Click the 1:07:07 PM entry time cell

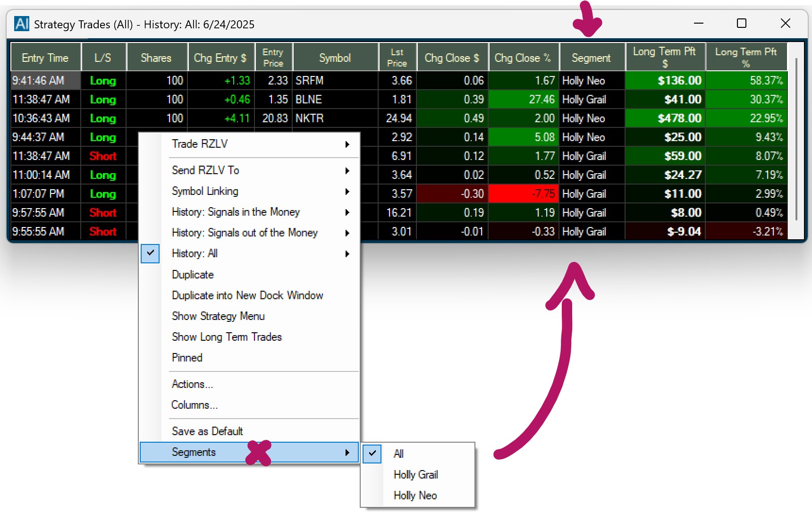click(46, 194)
